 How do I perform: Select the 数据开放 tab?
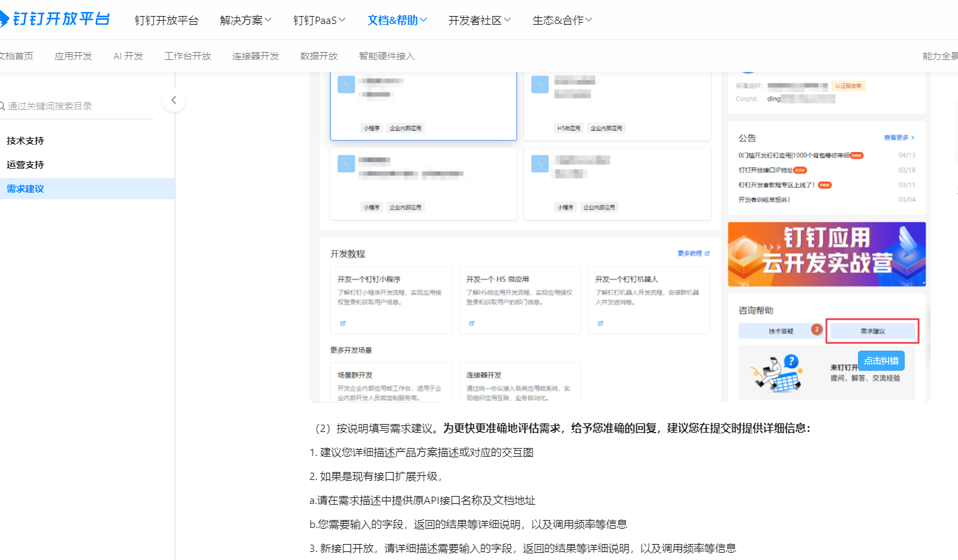[x=319, y=56]
